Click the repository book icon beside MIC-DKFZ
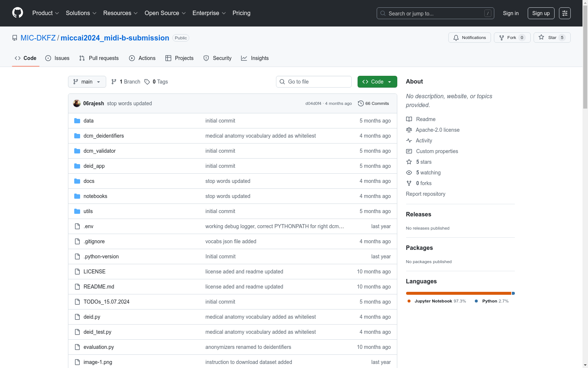The height and width of the screenshot is (368, 588). [15, 38]
